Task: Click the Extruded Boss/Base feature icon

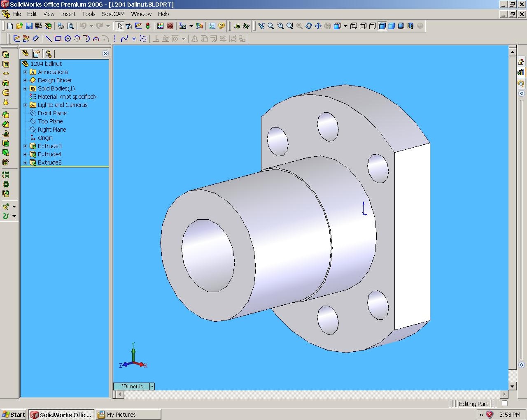Action: point(6,55)
